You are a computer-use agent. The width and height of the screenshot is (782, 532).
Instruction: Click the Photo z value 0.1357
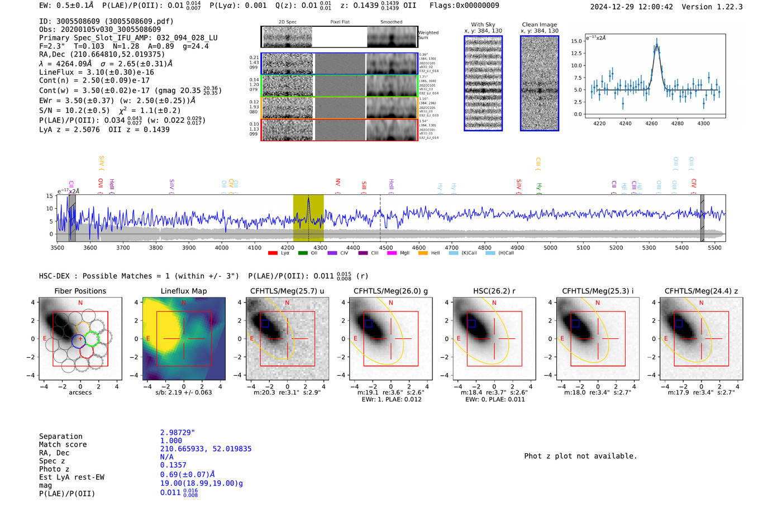click(173, 465)
